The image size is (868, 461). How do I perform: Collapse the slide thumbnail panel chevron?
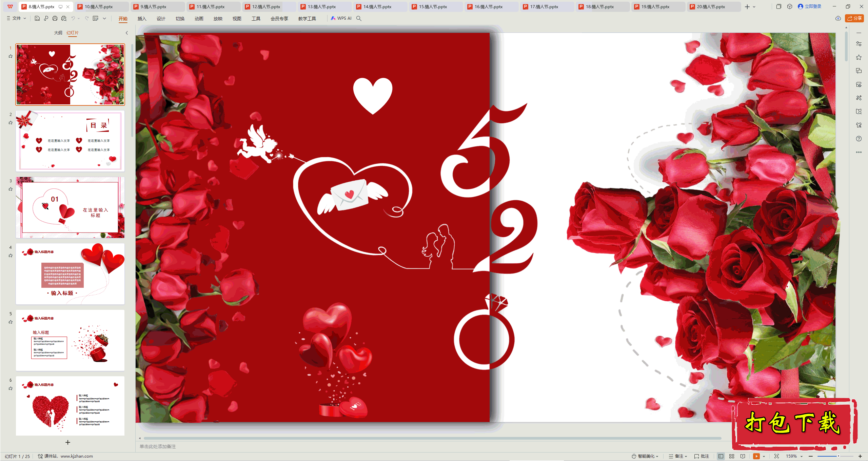tap(127, 33)
